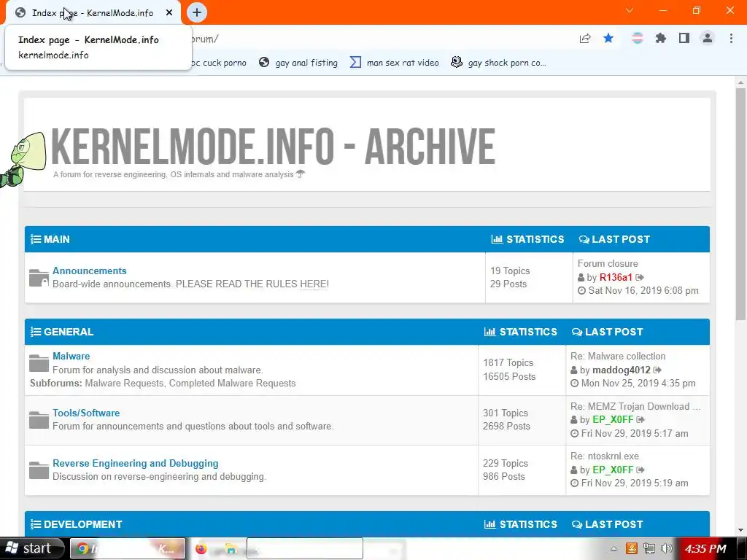This screenshot has height=560, width=747.
Task: Click the locked Announcements folder icon
Action: pos(39,278)
